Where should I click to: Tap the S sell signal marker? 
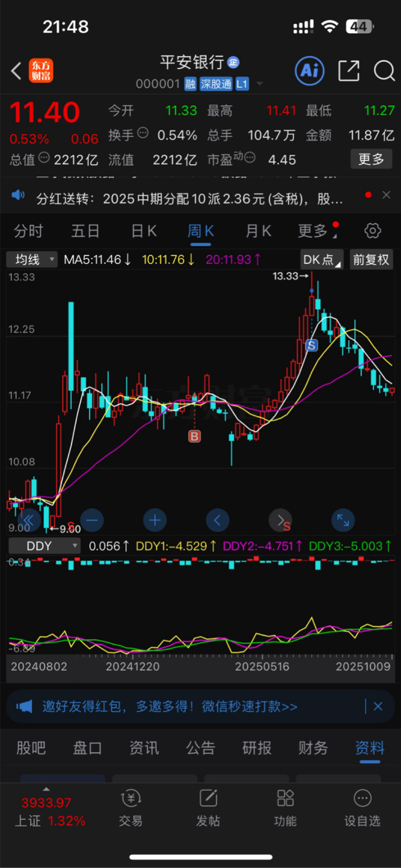[312, 345]
